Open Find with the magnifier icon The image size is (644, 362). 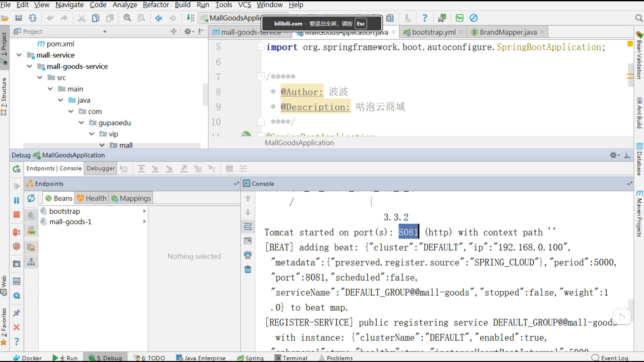tap(127, 18)
